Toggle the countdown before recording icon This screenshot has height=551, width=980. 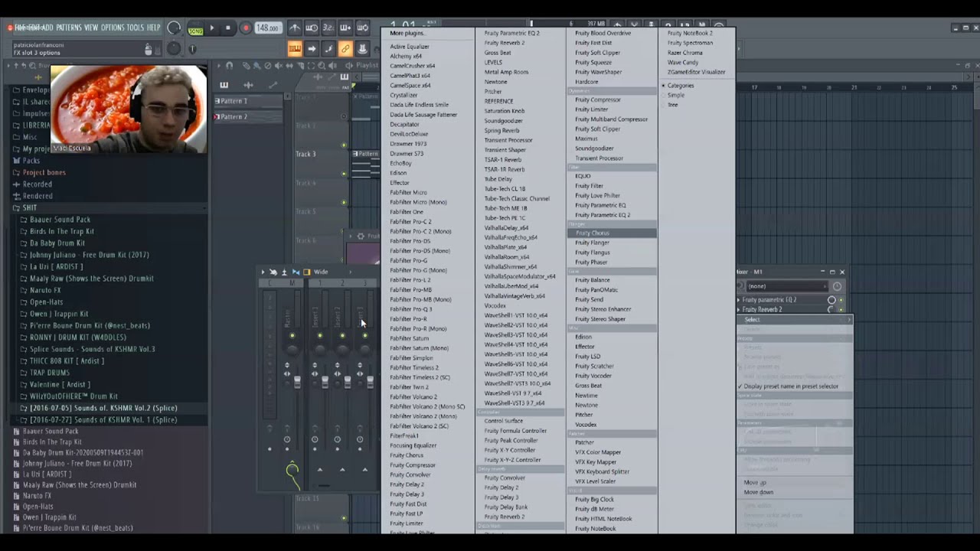[328, 28]
